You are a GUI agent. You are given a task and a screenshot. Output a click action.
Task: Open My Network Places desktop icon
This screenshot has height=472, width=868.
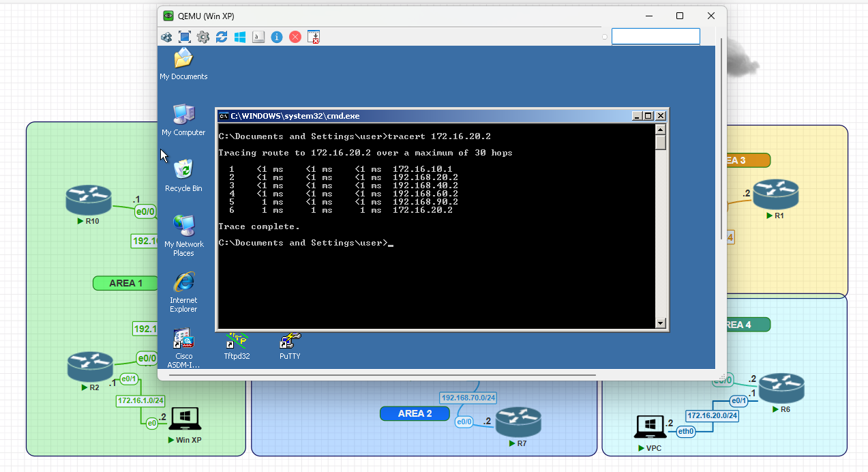tap(183, 226)
